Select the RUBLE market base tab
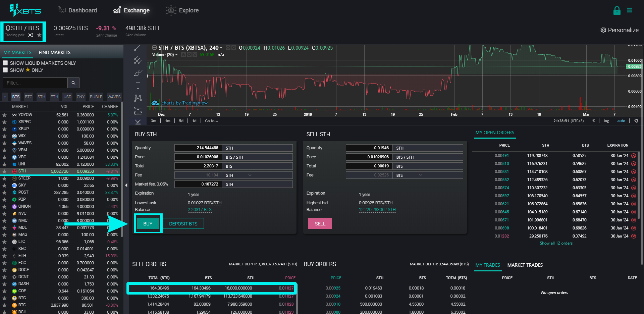 (96, 97)
